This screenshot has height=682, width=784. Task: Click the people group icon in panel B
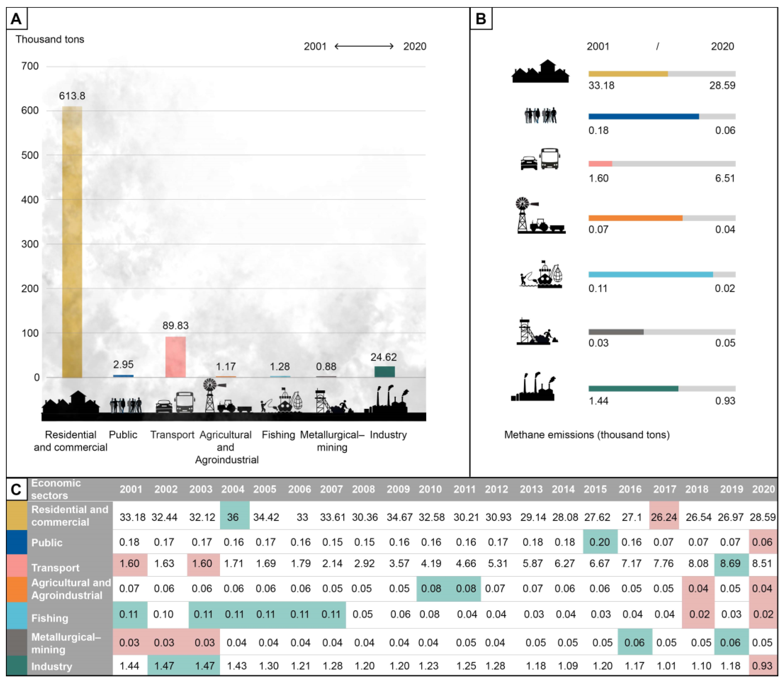point(540,116)
